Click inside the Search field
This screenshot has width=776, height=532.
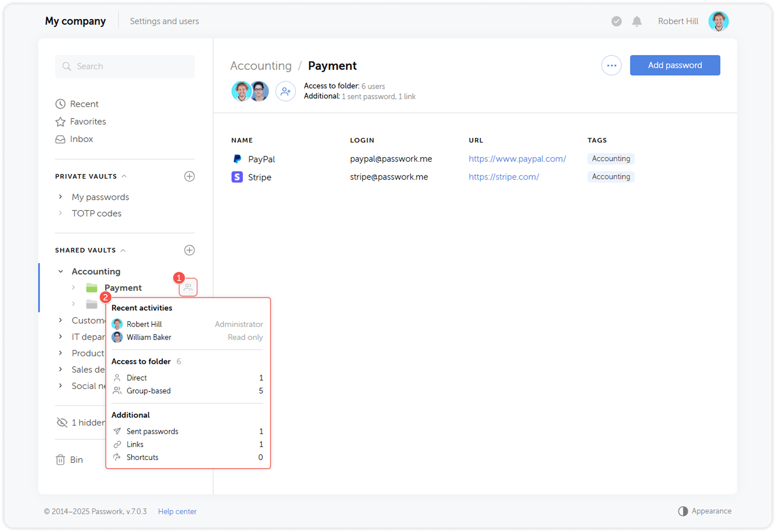click(x=124, y=66)
